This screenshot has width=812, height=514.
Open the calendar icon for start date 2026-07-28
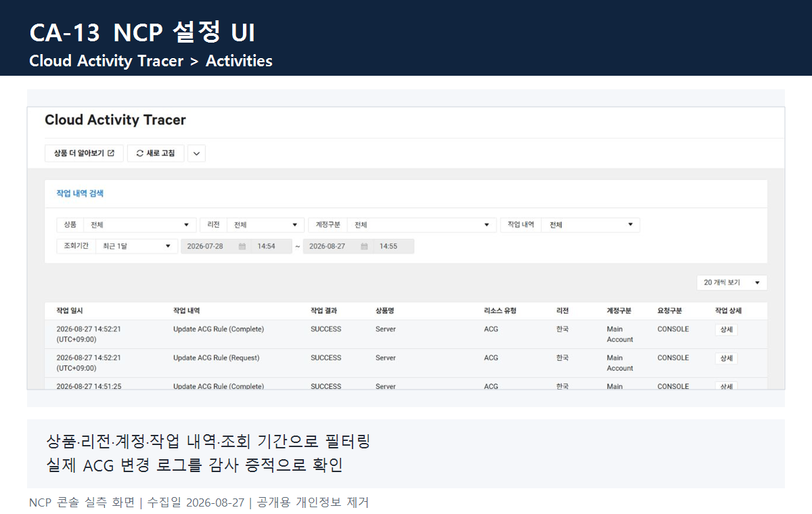pos(242,246)
